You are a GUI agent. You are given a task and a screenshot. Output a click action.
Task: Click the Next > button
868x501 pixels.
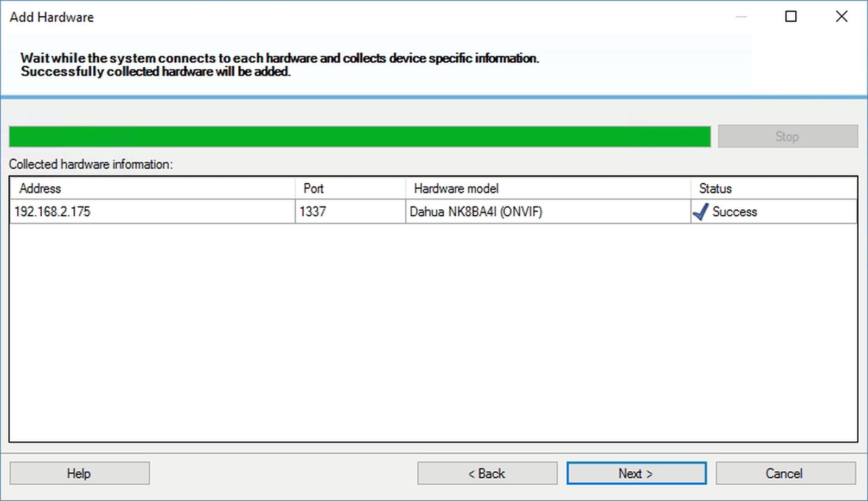[636, 473]
